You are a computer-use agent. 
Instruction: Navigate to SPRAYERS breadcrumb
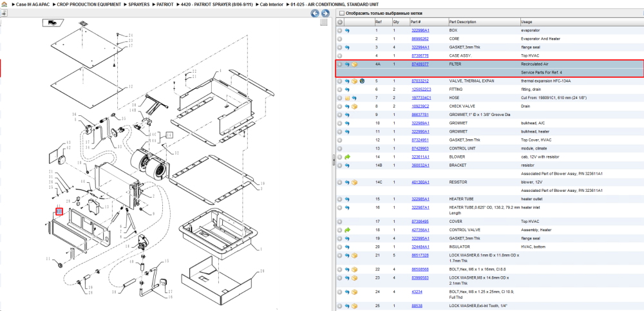pos(140,4)
